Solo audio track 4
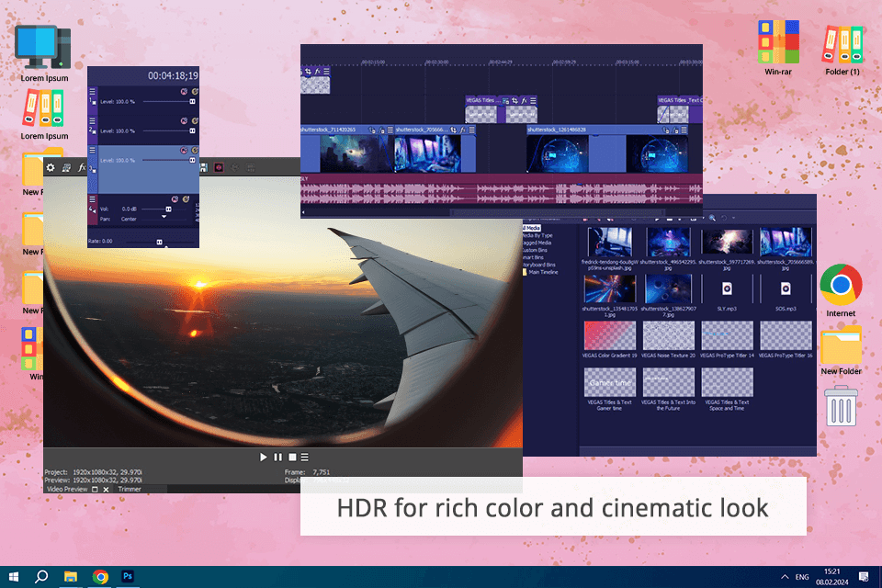Image resolution: width=882 pixels, height=588 pixels. 186,199
